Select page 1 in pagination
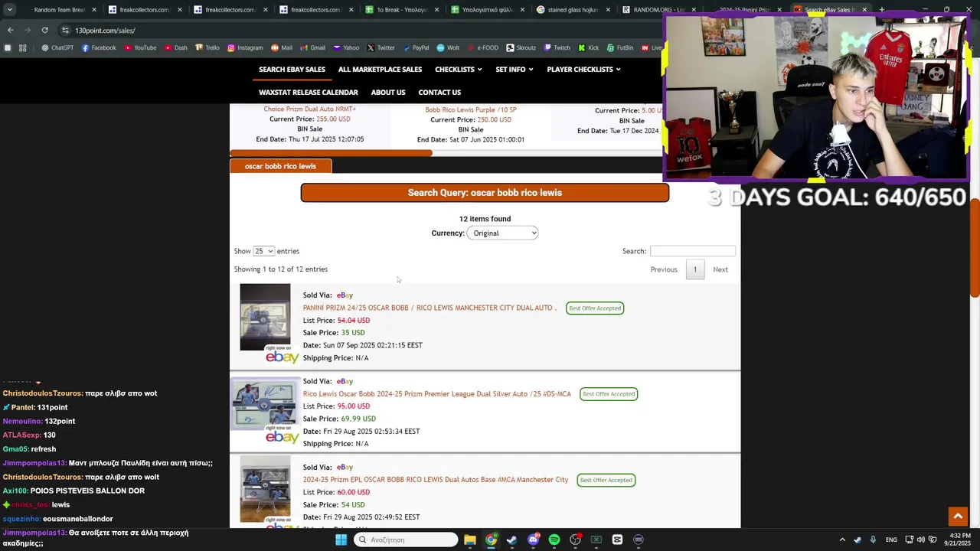Viewport: 980px width, 551px height. pyautogui.click(x=695, y=269)
